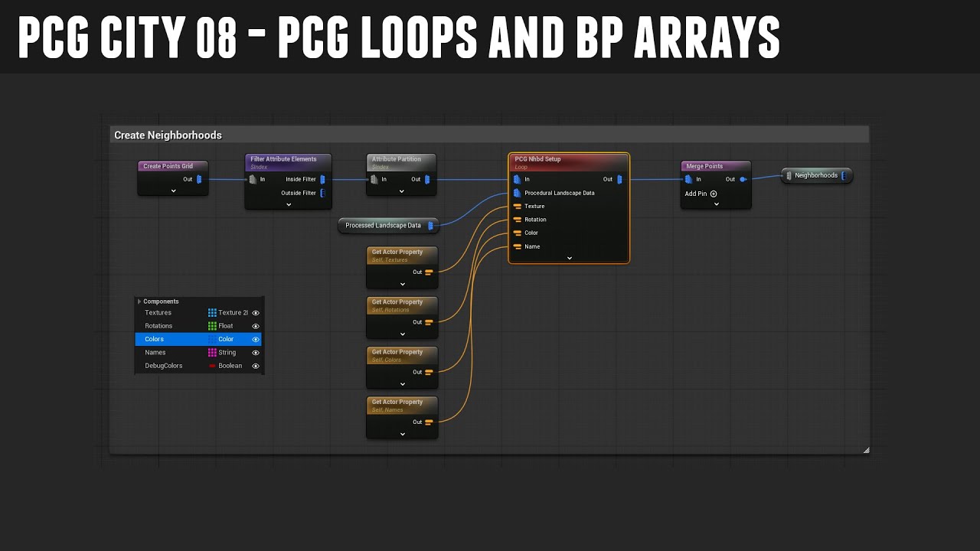Screen dimensions: 980x551
Task: Click the Out pin on Create Points Grid
Action: click(x=199, y=179)
